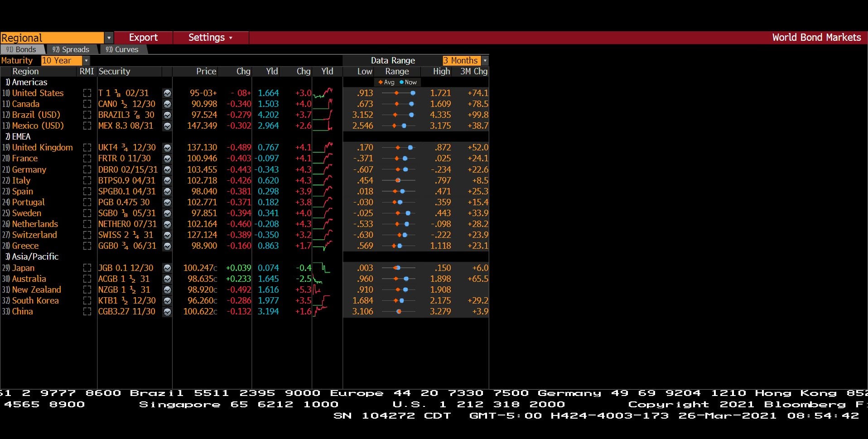
Task: Open chart icon for Switzerland bond
Action: click(x=167, y=235)
